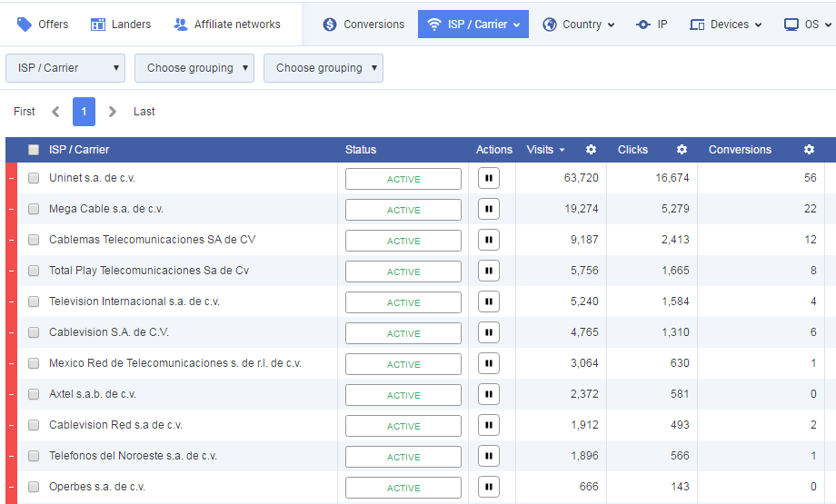The height and width of the screenshot is (504, 836).
Task: Collapse Uninet row using red minus marker
Action: click(x=11, y=178)
